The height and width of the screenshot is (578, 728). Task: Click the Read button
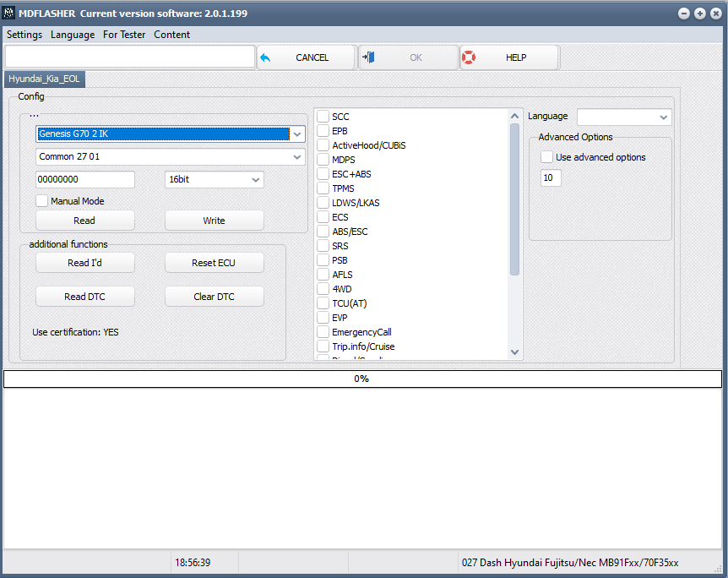[85, 221]
